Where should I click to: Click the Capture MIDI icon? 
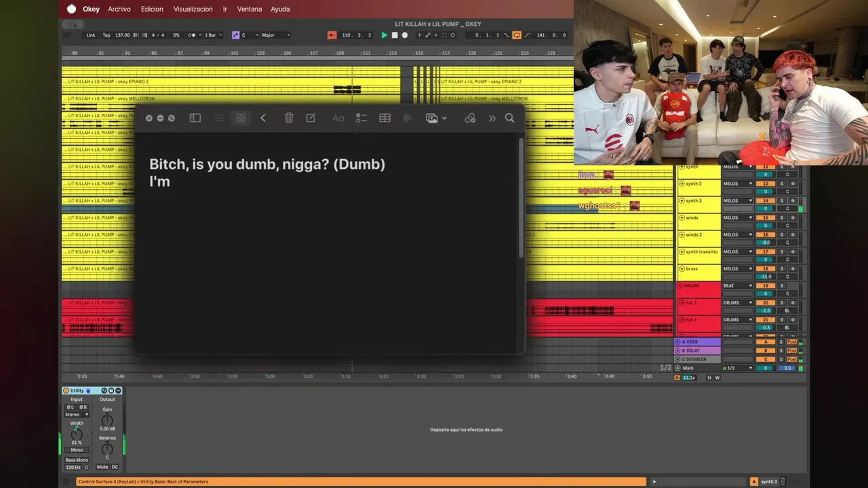[x=444, y=35]
